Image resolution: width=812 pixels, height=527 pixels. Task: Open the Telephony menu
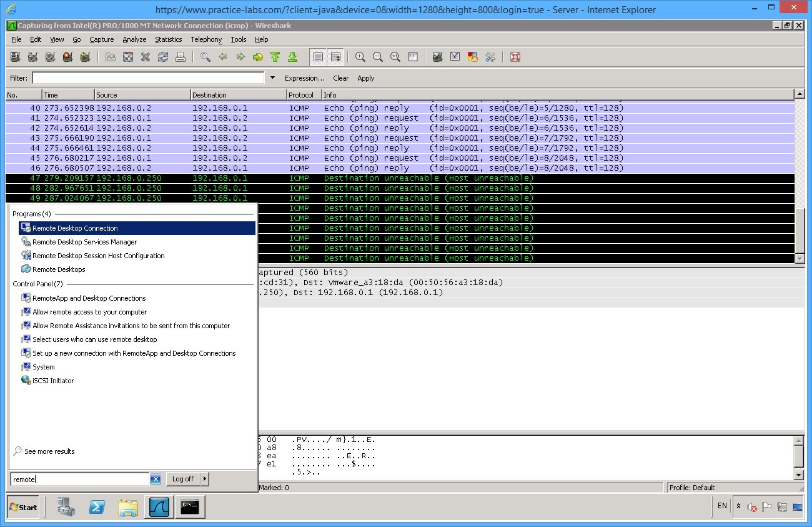click(x=205, y=39)
